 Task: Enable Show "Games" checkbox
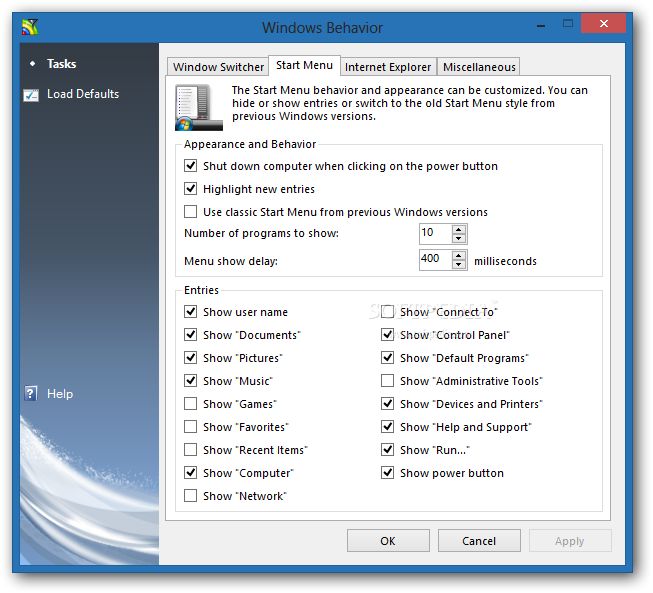pyautogui.click(x=191, y=404)
